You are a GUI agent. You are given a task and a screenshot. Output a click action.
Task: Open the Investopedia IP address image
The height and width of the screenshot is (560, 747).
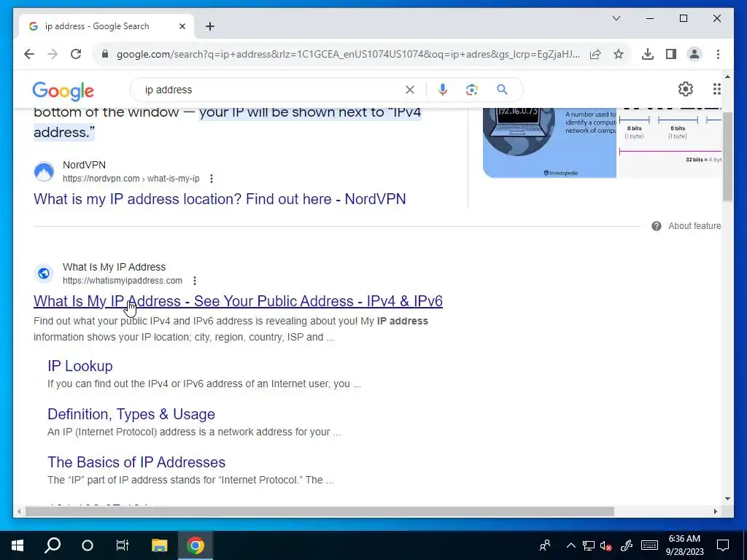tap(549, 143)
